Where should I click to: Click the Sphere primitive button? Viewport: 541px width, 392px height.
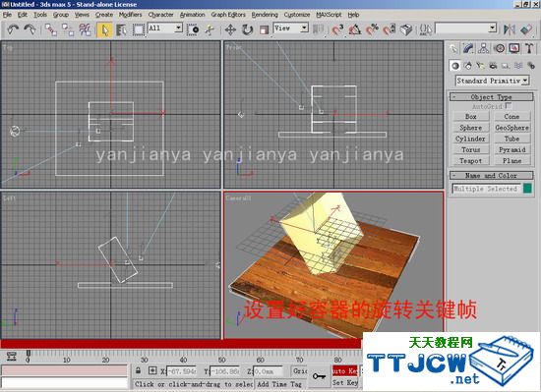470,128
